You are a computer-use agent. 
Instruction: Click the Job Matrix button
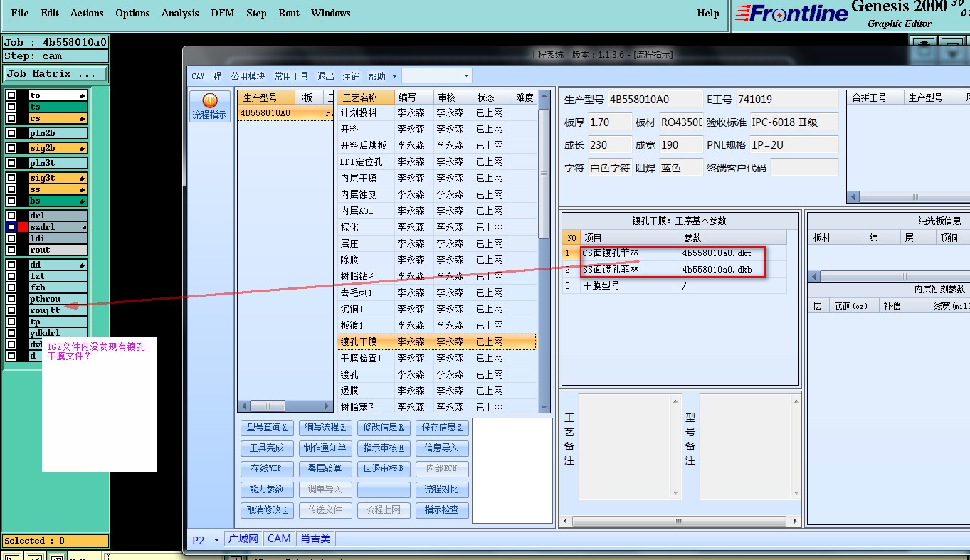pos(56,73)
